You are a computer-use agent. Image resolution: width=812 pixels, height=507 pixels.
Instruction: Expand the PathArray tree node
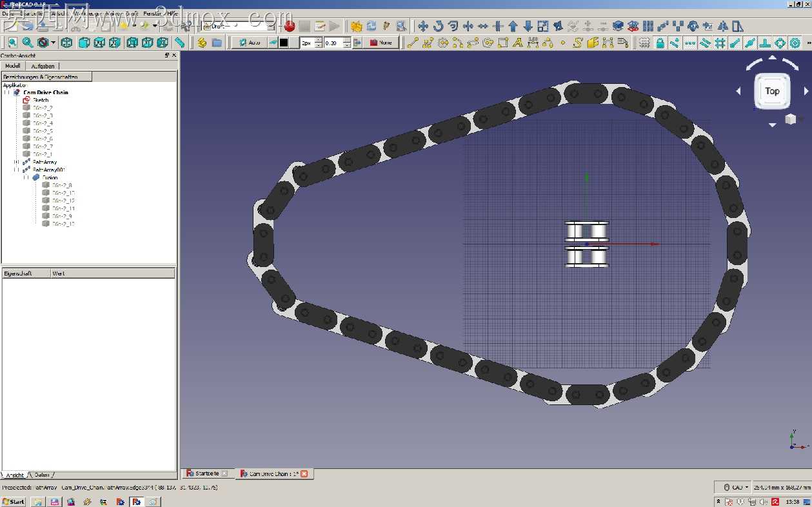tap(17, 162)
